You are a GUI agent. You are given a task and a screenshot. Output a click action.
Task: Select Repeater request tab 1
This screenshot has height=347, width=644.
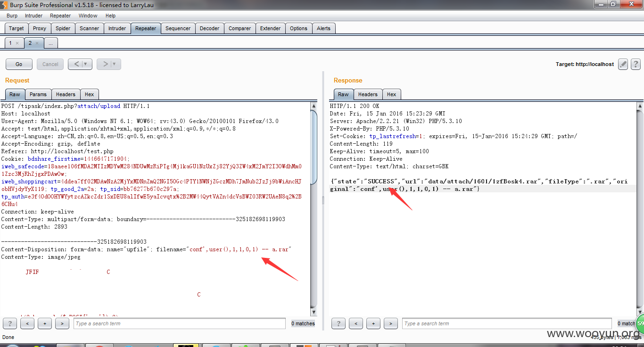point(10,43)
